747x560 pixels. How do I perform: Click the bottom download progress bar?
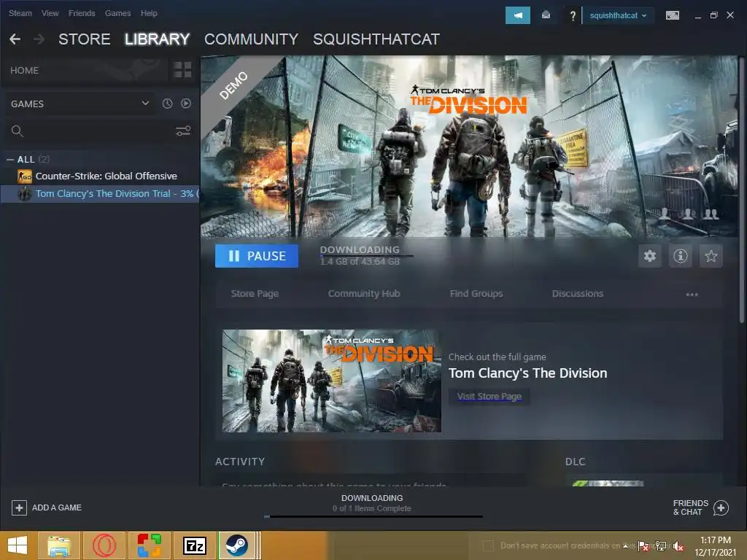point(373,516)
